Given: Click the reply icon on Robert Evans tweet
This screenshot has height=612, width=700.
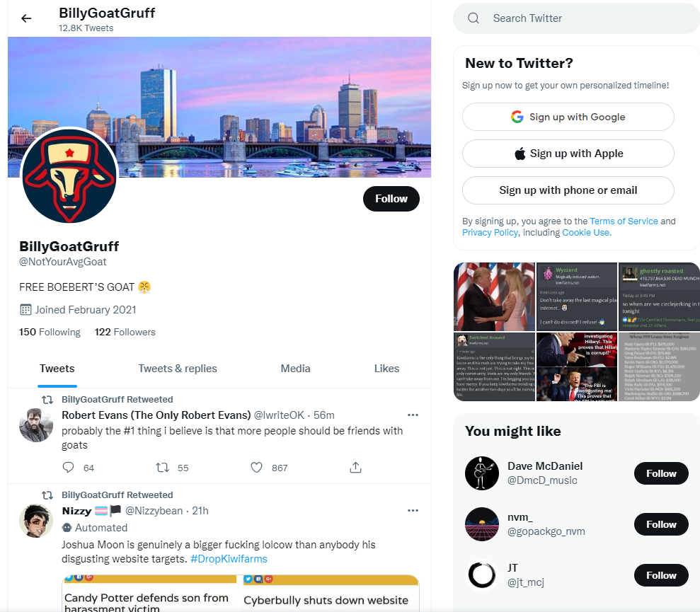Looking at the screenshot, I should click(x=68, y=468).
